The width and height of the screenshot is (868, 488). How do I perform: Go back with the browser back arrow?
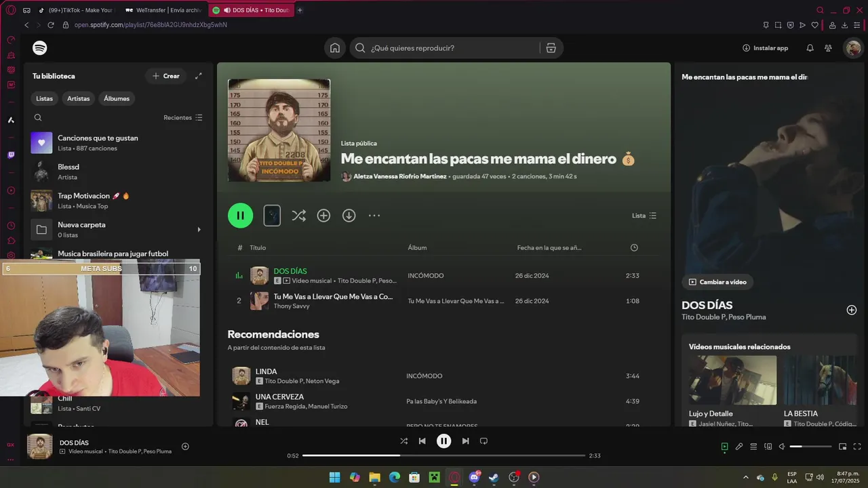[26, 25]
